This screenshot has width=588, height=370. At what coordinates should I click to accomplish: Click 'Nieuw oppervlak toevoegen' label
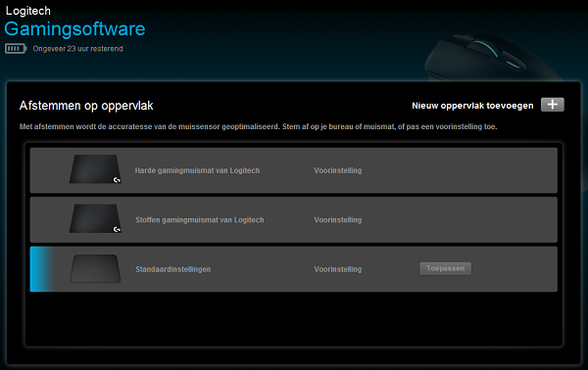tap(472, 106)
